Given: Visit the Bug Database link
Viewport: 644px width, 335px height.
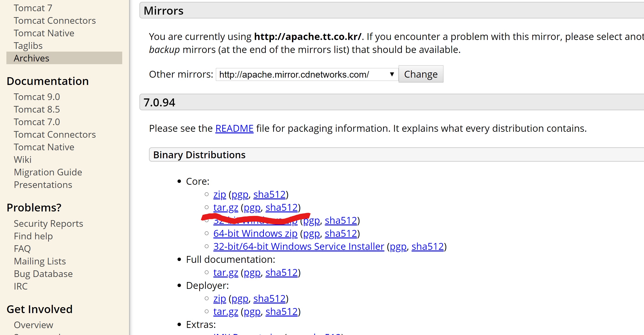Looking at the screenshot, I should [43, 274].
